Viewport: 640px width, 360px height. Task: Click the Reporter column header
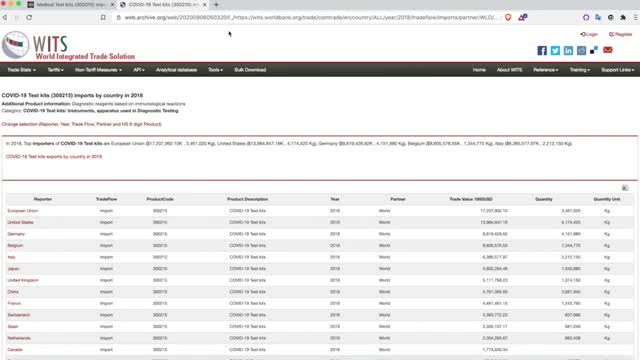tap(43, 199)
